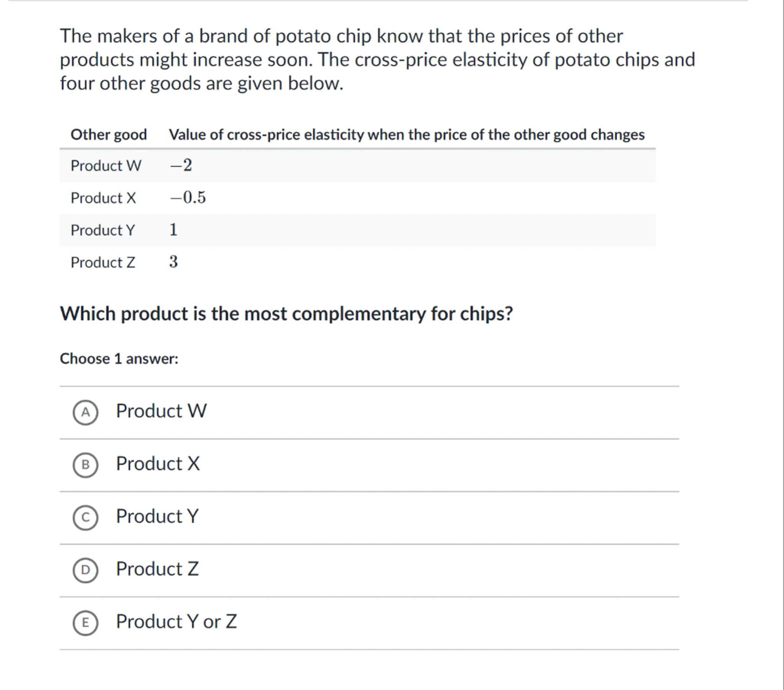
Task: Click the 'Product W' cell in the table
Action: (106, 166)
